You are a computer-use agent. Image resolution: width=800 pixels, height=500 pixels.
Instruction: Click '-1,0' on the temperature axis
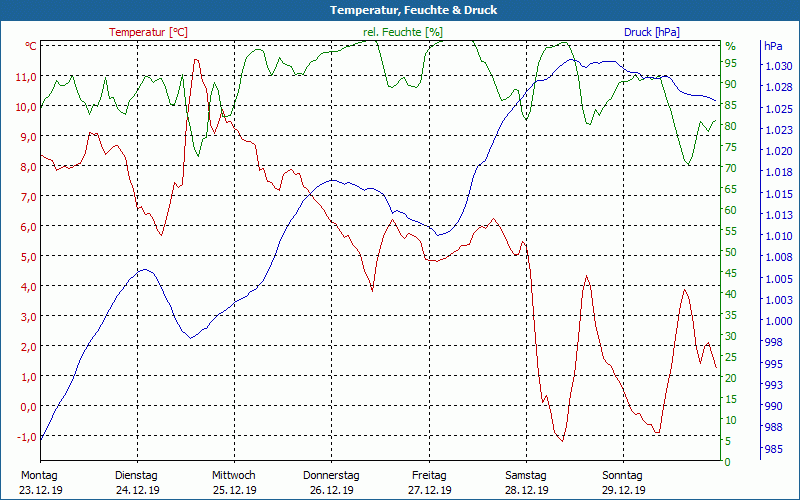coord(27,437)
